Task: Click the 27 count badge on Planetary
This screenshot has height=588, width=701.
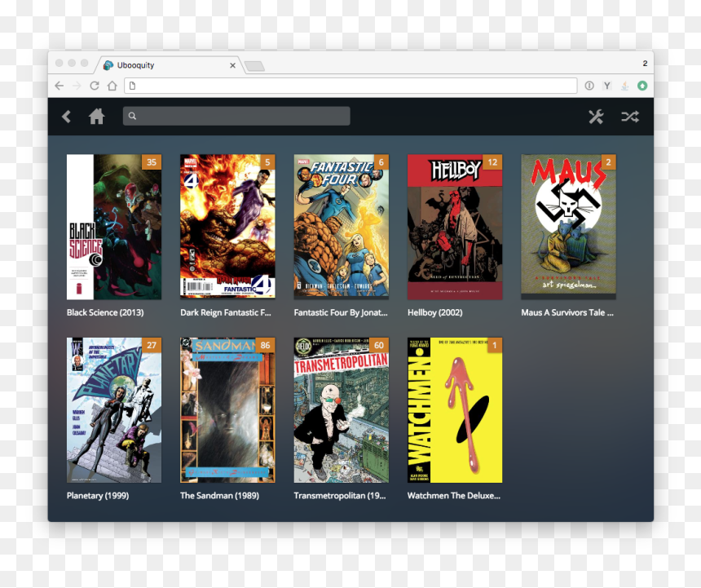Action: pyautogui.click(x=152, y=345)
